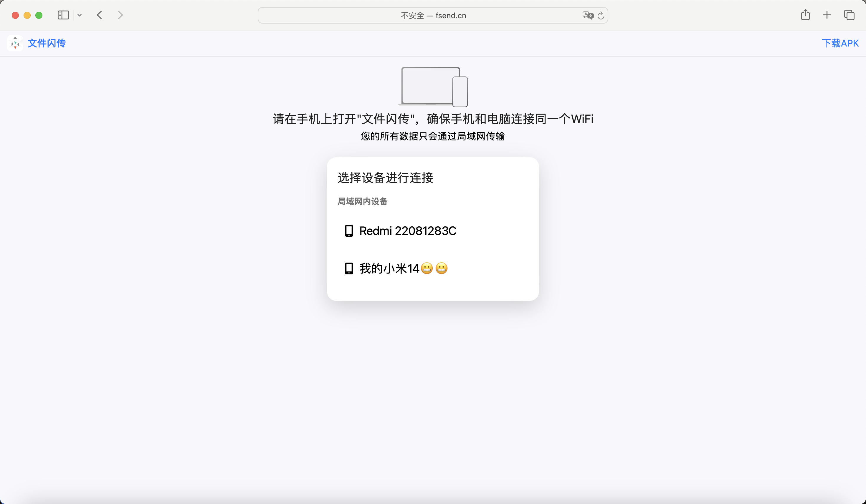Image resolution: width=866 pixels, height=504 pixels.
Task: Close the Safari window
Action: 15,15
